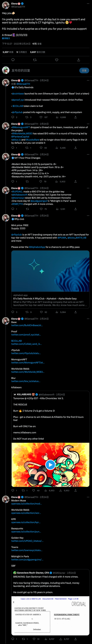Click the share icon under the main tweet
92x644 pixels.
click(x=79, y=60)
